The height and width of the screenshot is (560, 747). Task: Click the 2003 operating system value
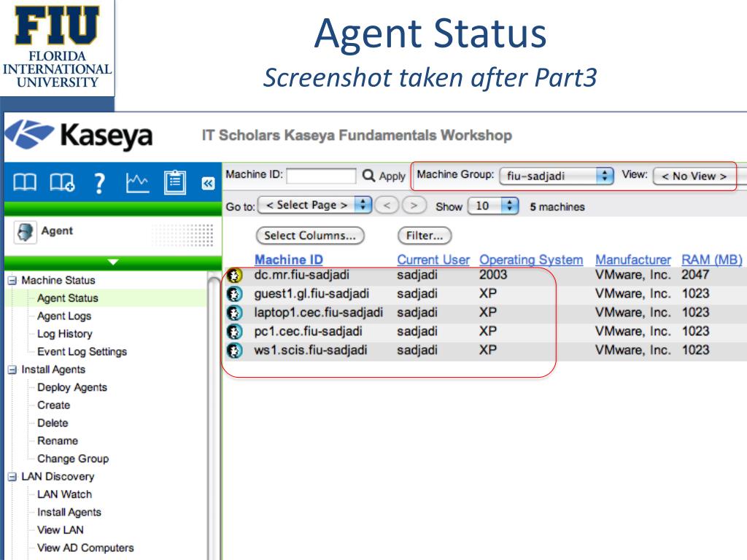[493, 275]
